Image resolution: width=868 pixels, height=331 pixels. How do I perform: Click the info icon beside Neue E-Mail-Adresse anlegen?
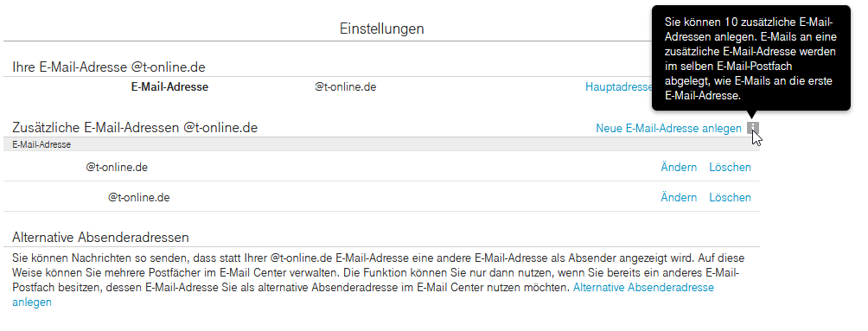click(753, 129)
